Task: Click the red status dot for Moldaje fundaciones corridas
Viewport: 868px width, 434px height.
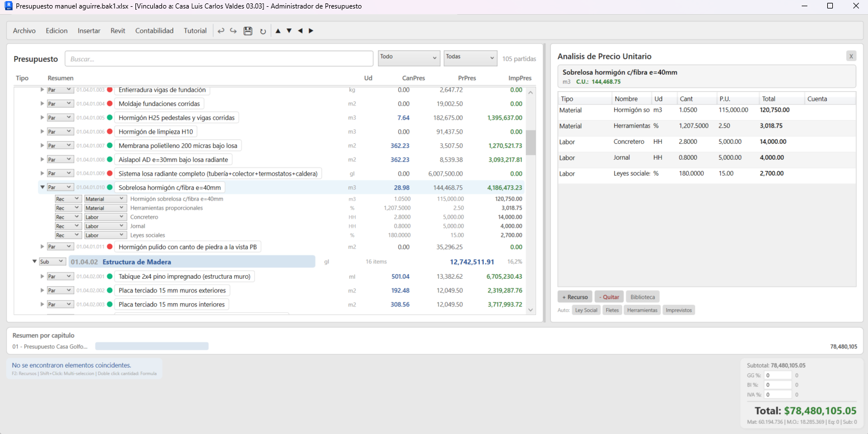Action: pyautogui.click(x=110, y=104)
